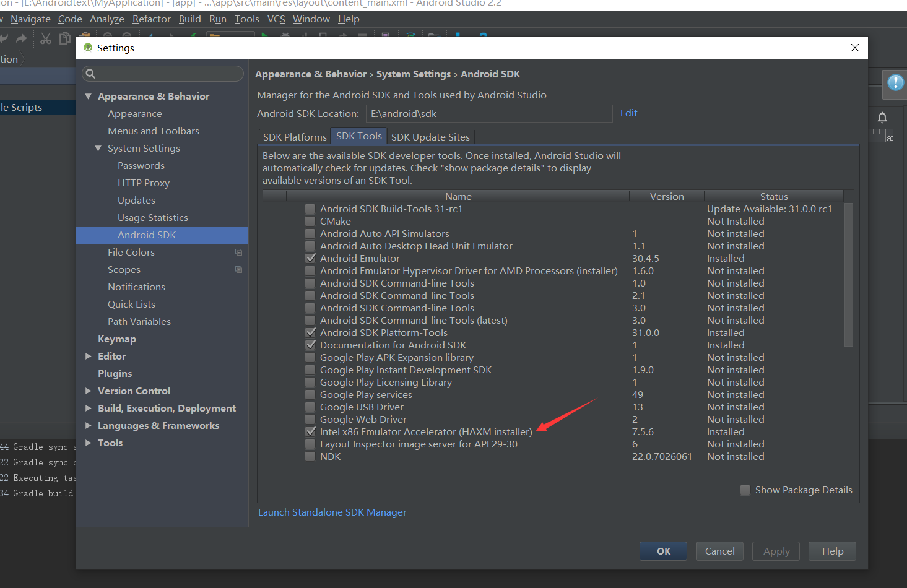Click the magnifier icon in the settings search

click(x=90, y=74)
